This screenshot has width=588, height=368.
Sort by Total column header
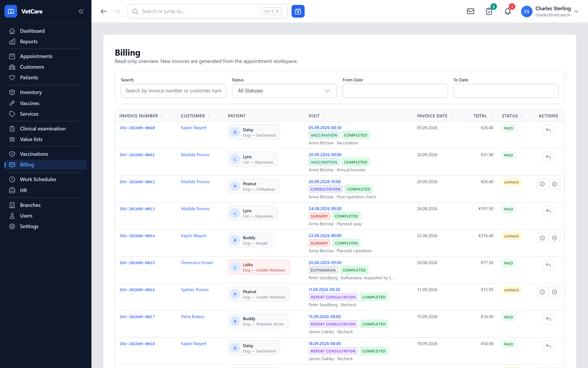[x=483, y=116]
